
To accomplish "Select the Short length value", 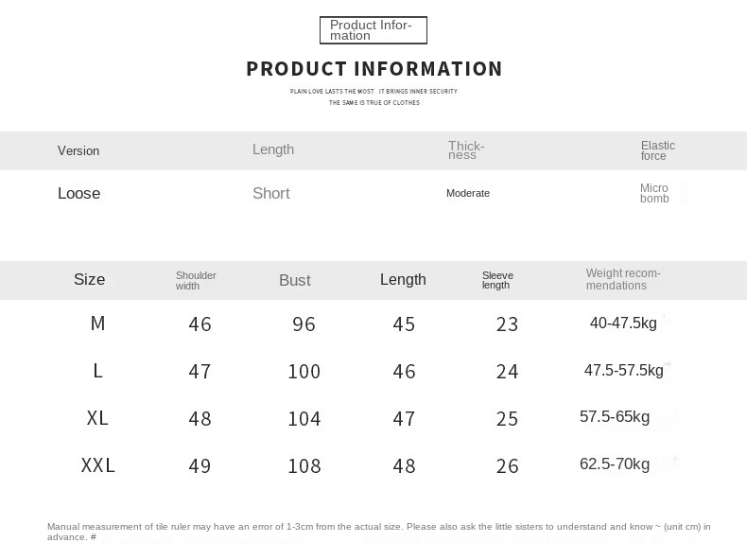I will 270,194.
